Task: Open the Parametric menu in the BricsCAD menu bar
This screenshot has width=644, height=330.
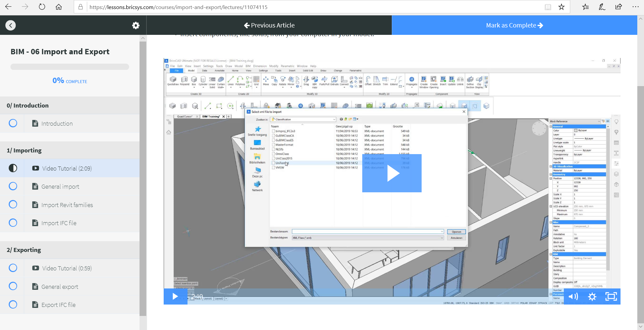Action: pos(287,66)
